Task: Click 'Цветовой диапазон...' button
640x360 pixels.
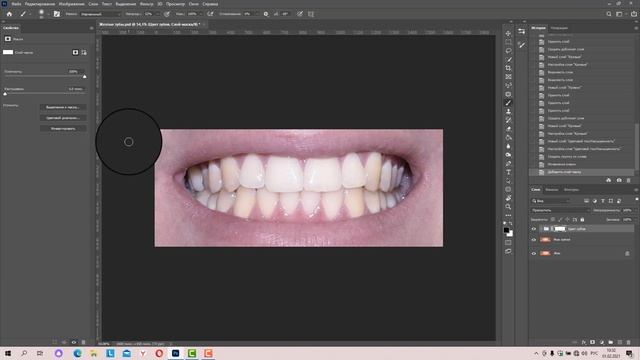Action: (63, 118)
